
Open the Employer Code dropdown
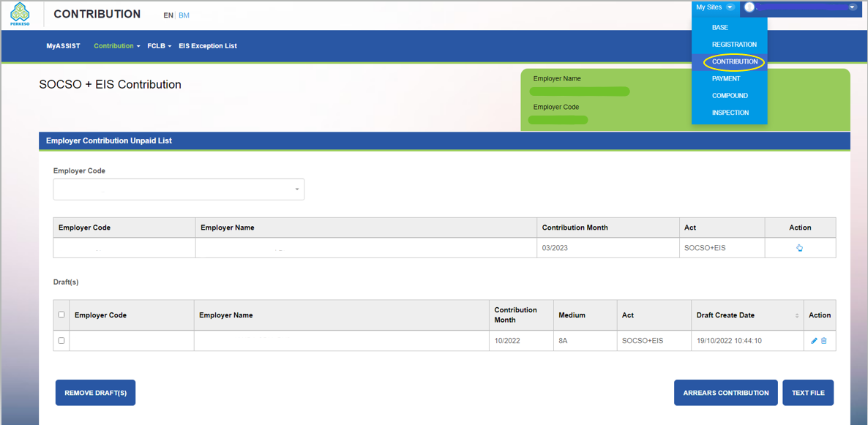179,189
